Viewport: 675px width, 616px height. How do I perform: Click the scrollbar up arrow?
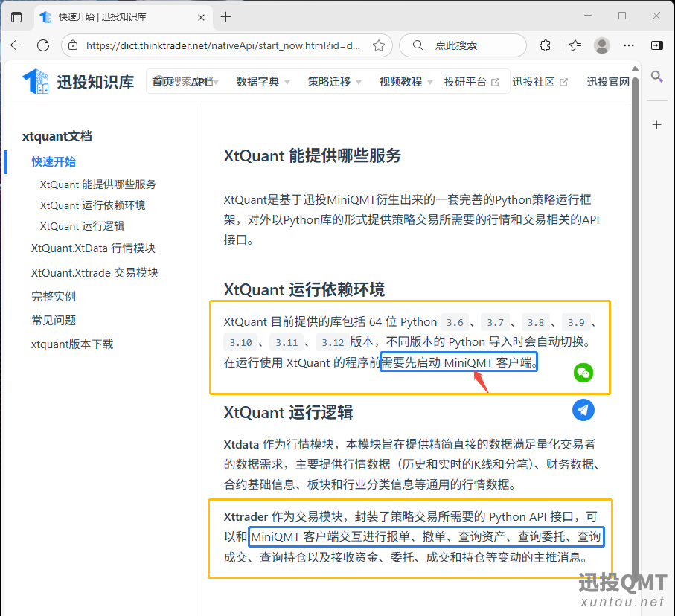635,69
